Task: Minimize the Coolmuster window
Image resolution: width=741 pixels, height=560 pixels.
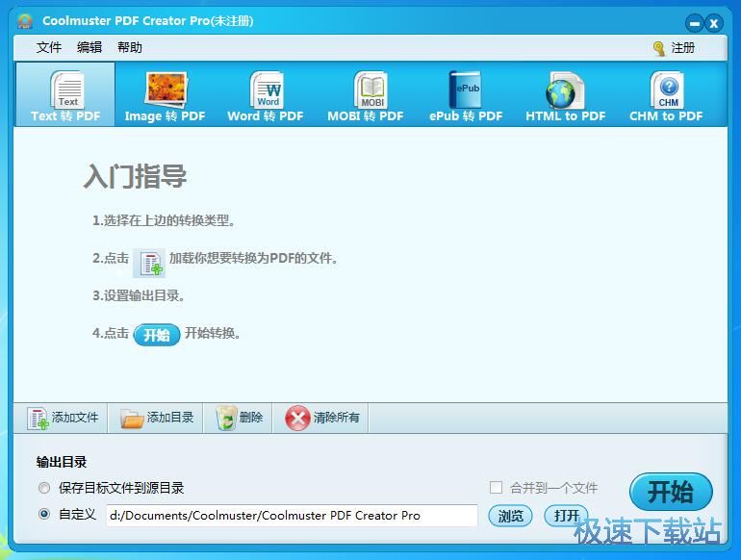Action: pos(694,23)
